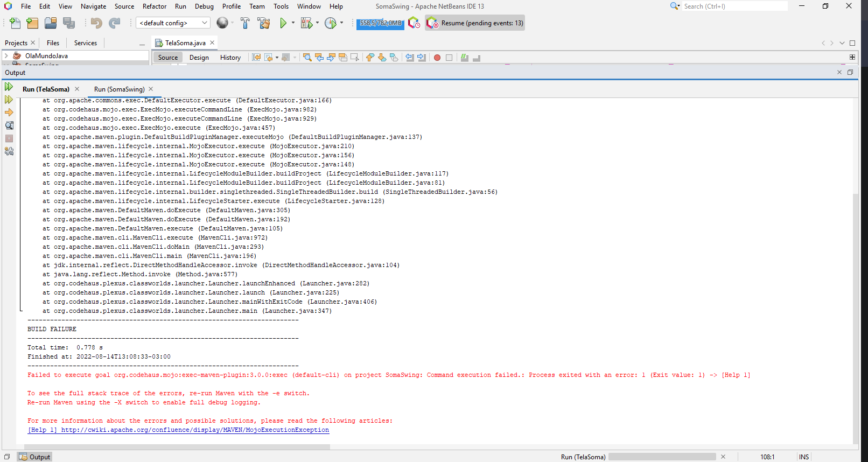Go to Previous Bookmark icon

coord(370,58)
